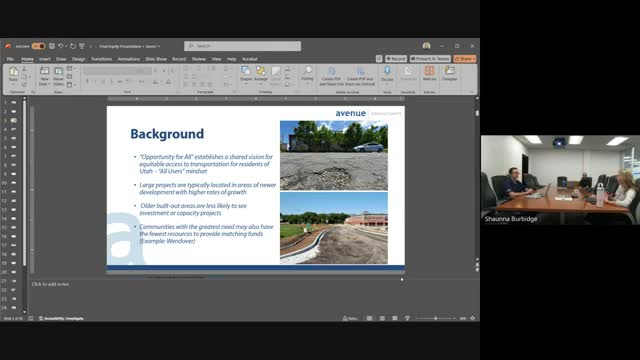Image resolution: width=640 pixels, height=360 pixels.
Task: Click the zoom slider handle
Action: [x=436, y=318]
